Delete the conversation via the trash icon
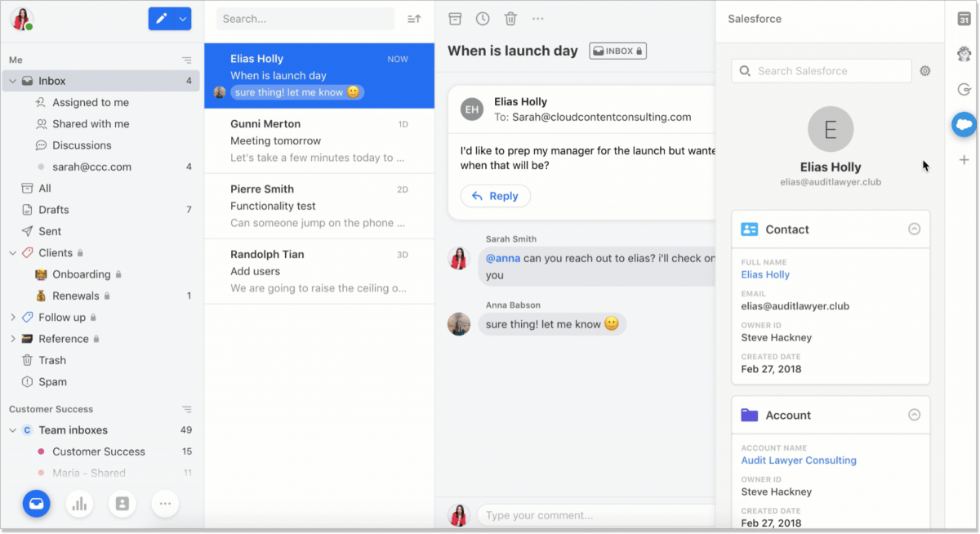The height and width of the screenshot is (534, 980). [510, 18]
